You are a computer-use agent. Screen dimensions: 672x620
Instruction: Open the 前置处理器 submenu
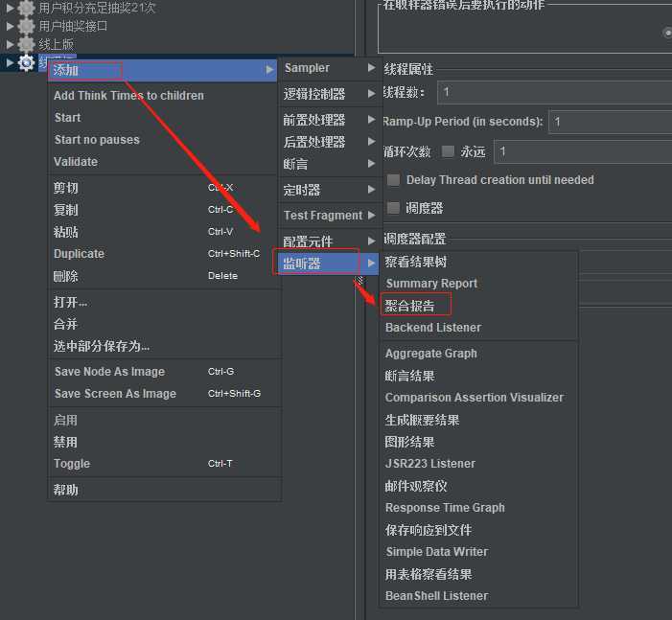point(329,120)
